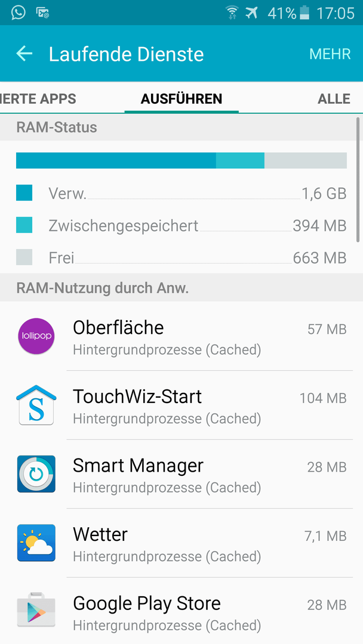Tap WhatsApp icon in status bar
The image size is (363, 644).
coord(18,13)
